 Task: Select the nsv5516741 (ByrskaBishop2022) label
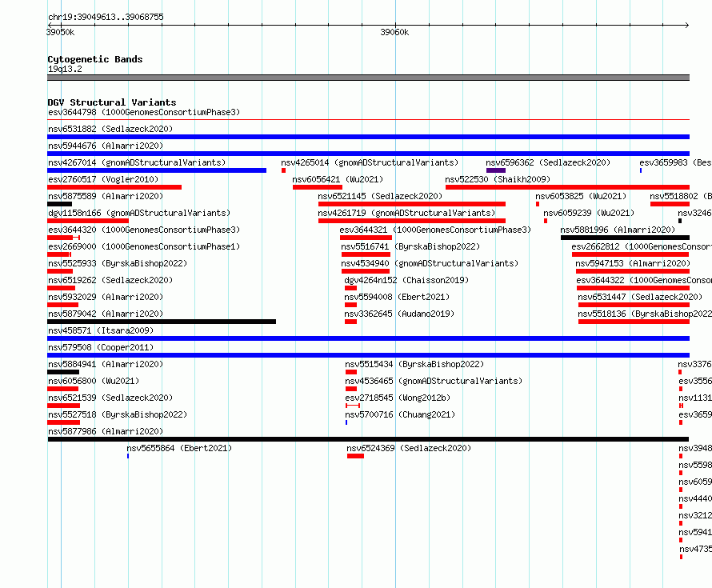[410, 246]
